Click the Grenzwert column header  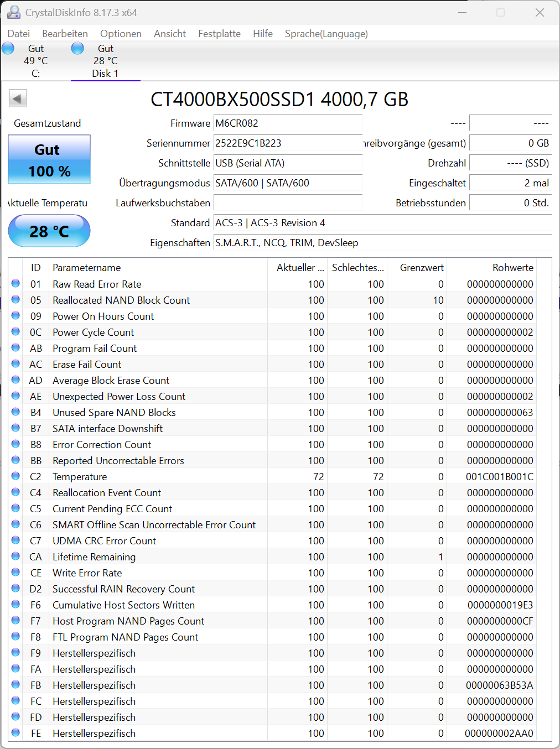417,267
